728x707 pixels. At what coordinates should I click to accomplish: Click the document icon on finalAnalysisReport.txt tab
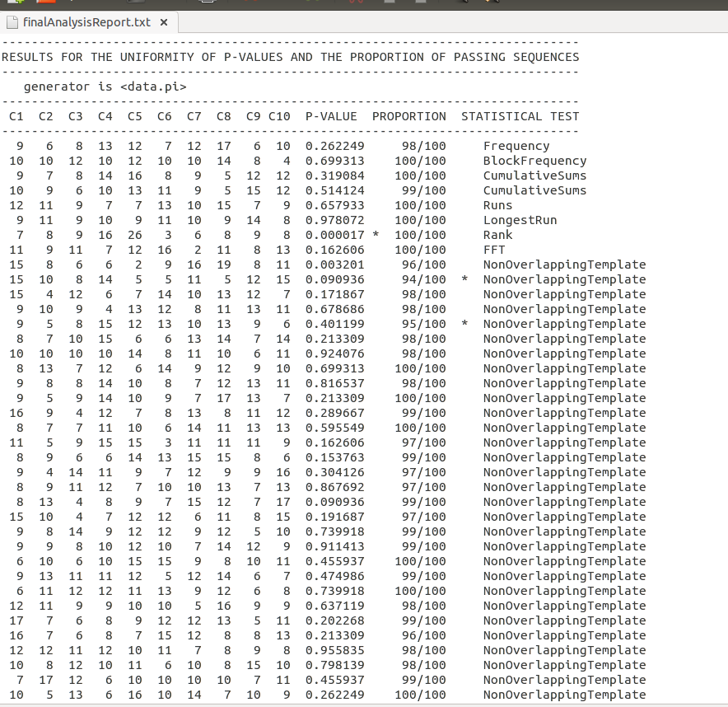(12, 22)
